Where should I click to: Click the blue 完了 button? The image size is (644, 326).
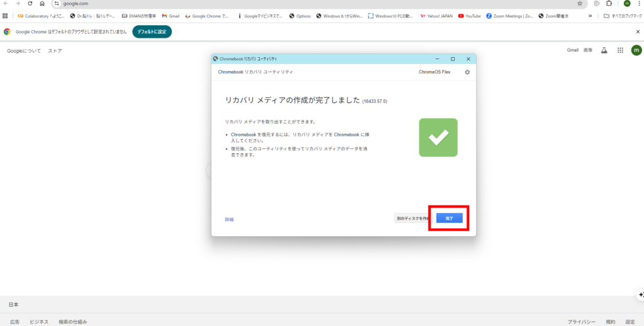tap(449, 218)
